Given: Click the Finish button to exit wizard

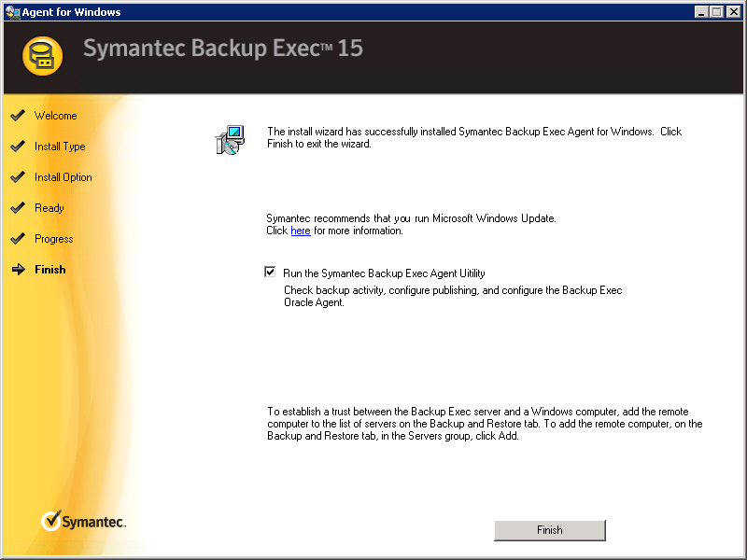Looking at the screenshot, I should pyautogui.click(x=550, y=530).
